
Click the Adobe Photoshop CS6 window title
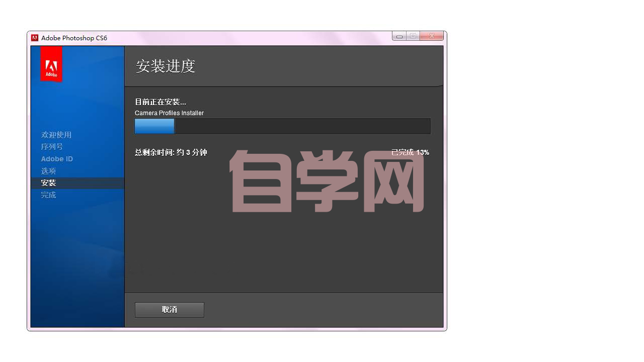click(x=74, y=38)
